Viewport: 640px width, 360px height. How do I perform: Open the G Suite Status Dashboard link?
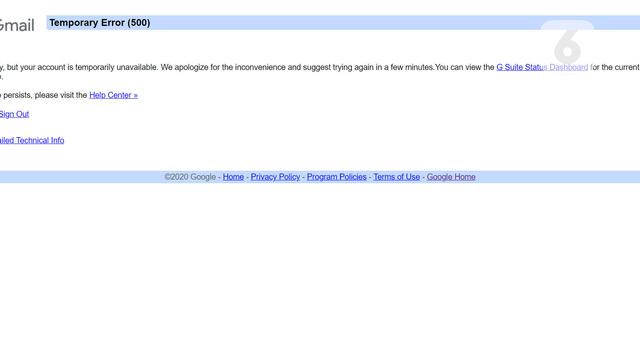[x=542, y=67]
